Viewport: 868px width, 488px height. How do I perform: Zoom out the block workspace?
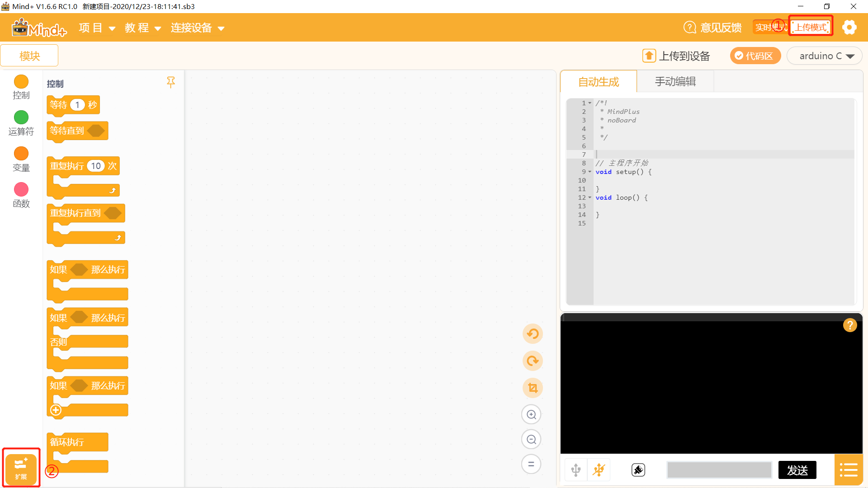[x=531, y=439]
